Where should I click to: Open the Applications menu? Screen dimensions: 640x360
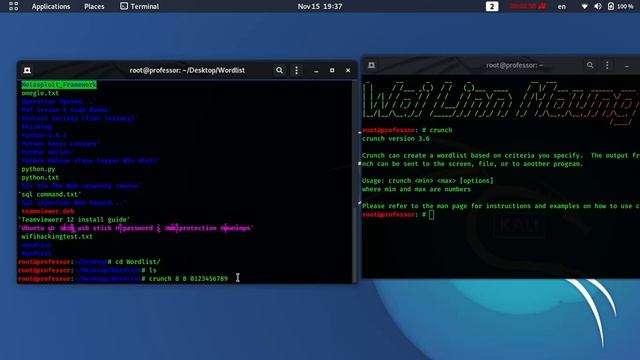[51, 7]
